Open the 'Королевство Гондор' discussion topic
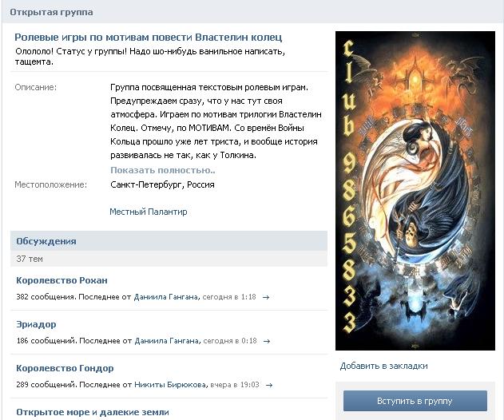 tap(65, 368)
